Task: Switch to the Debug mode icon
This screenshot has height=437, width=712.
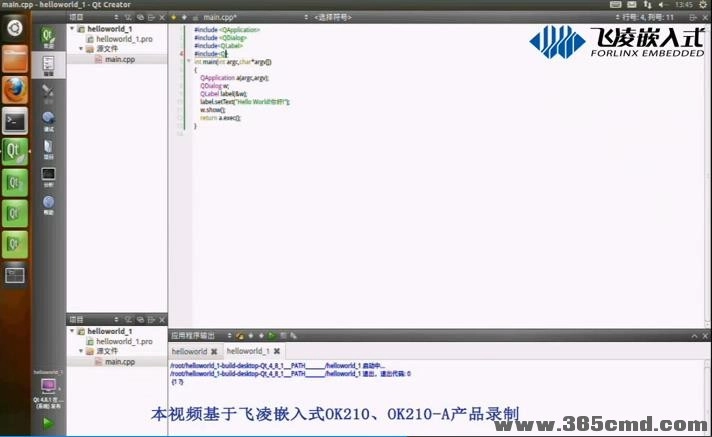Action: click(48, 121)
